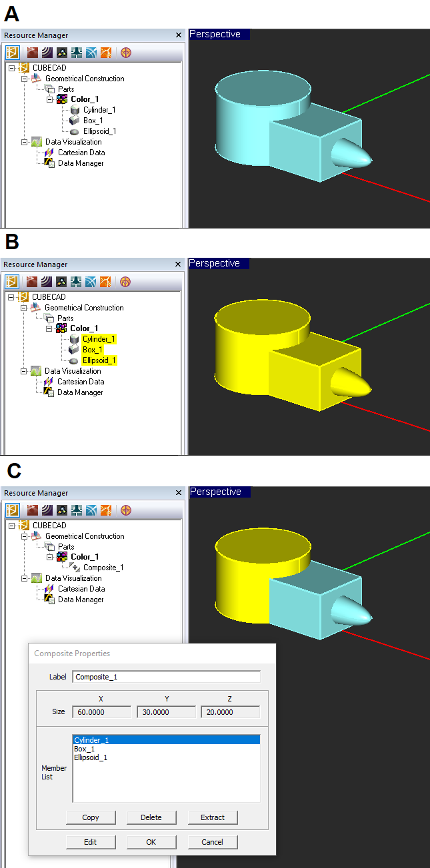Select Box_1 in the Member List

(166, 749)
